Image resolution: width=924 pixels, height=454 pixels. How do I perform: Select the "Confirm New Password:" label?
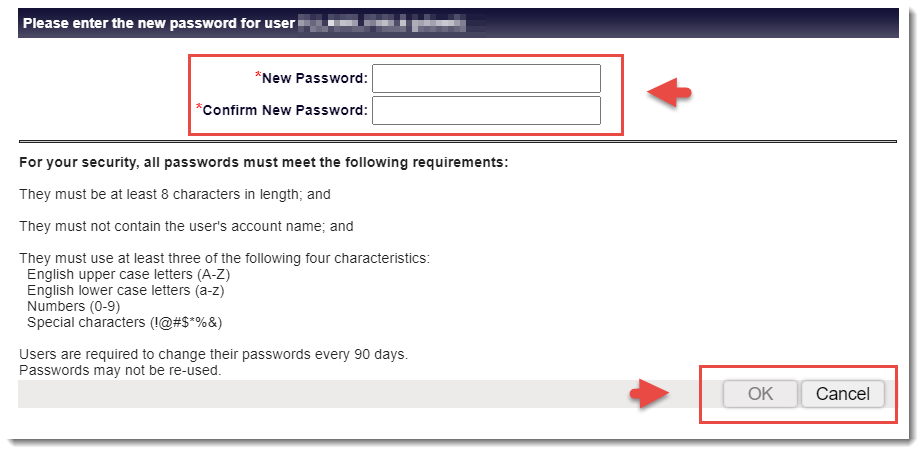tap(285, 110)
